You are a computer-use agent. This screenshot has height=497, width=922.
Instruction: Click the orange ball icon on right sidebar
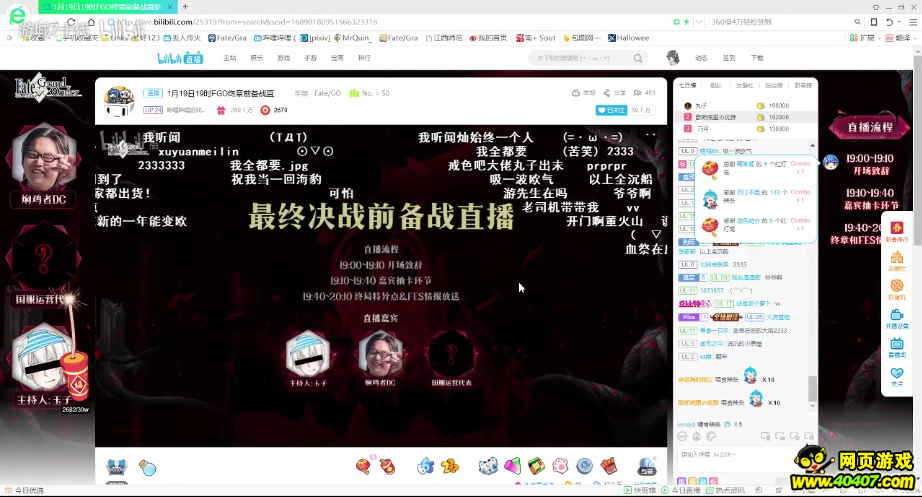897,286
